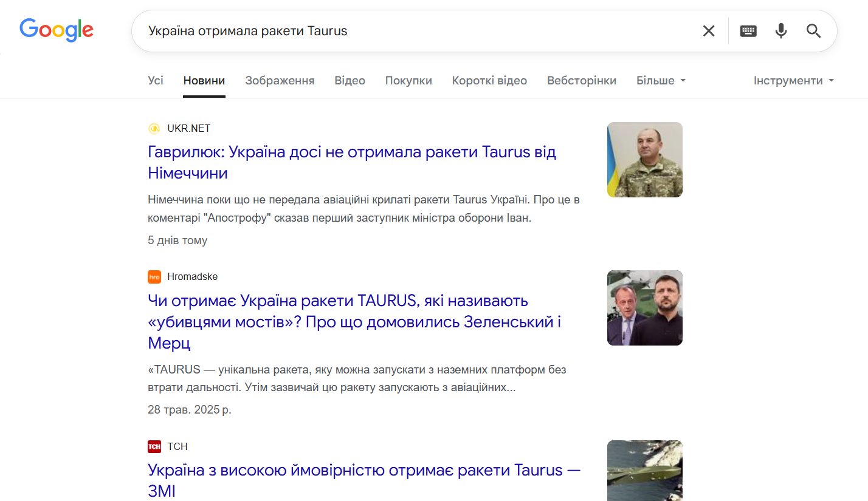This screenshot has width=868, height=501.
Task: Click the '28 трав. 2025 р.' date
Action: [x=190, y=410]
